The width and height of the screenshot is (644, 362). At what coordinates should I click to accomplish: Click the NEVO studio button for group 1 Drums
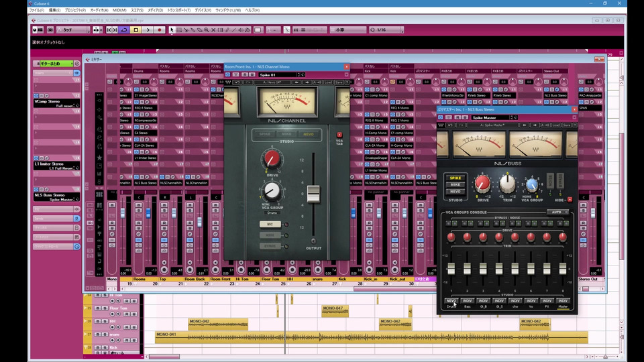click(451, 301)
